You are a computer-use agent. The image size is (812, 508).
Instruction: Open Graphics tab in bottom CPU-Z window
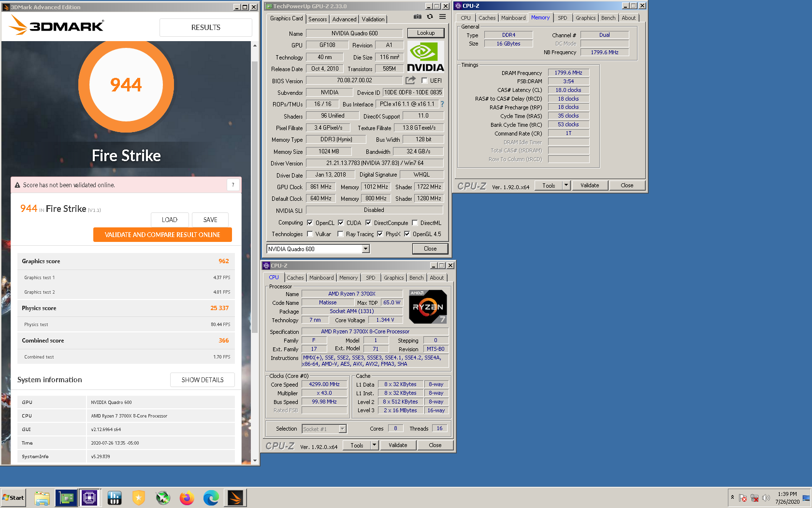[x=393, y=278]
